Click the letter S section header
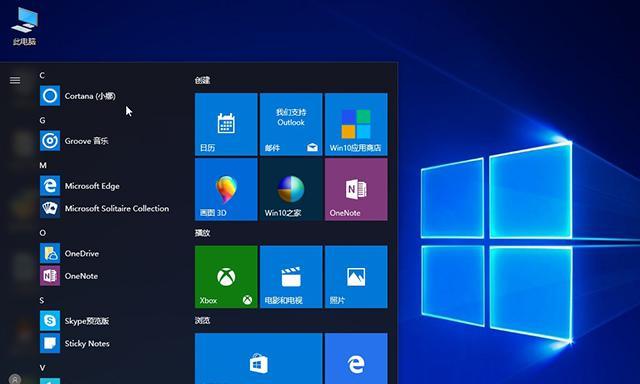The width and height of the screenshot is (640, 384). point(42,300)
